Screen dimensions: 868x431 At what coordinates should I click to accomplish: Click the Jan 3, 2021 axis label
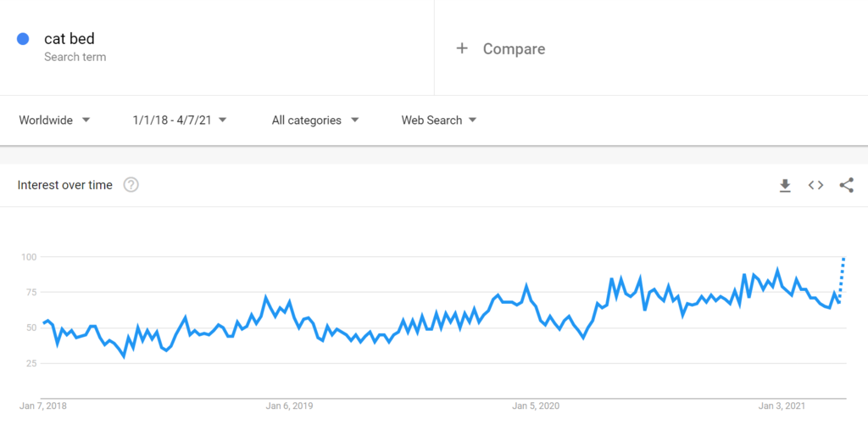[783, 406]
